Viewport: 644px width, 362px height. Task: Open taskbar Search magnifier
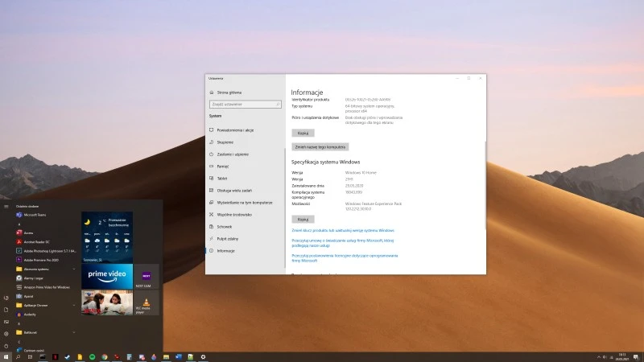tap(18, 357)
